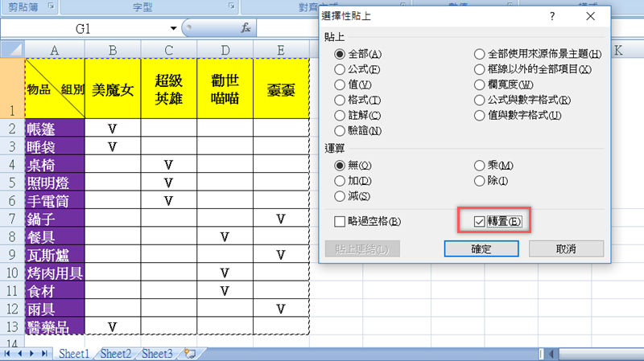Open the Name Box dropdown arrow
This screenshot has height=361, width=644.
coord(173,28)
